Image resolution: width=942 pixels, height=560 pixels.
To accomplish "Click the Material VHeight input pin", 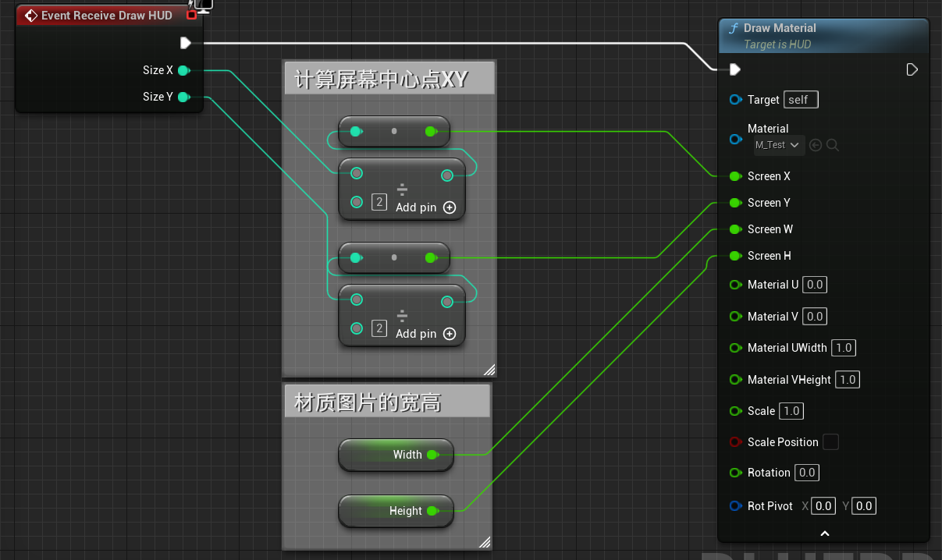I will [735, 380].
